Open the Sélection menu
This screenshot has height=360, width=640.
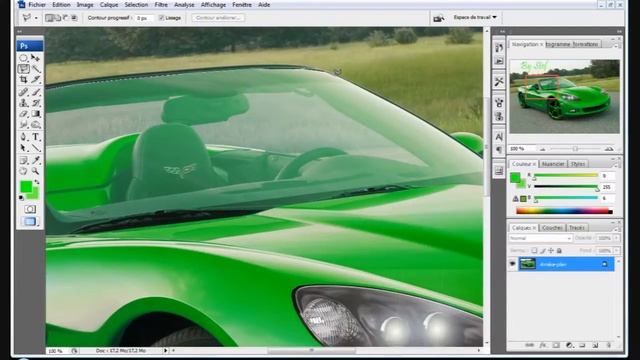[136, 5]
